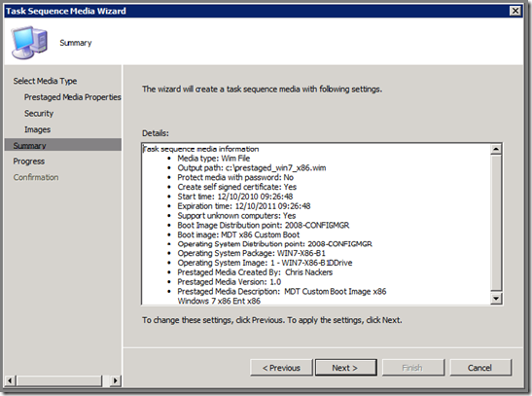Click the right arrow of the sidebar scrollbar

116,380
